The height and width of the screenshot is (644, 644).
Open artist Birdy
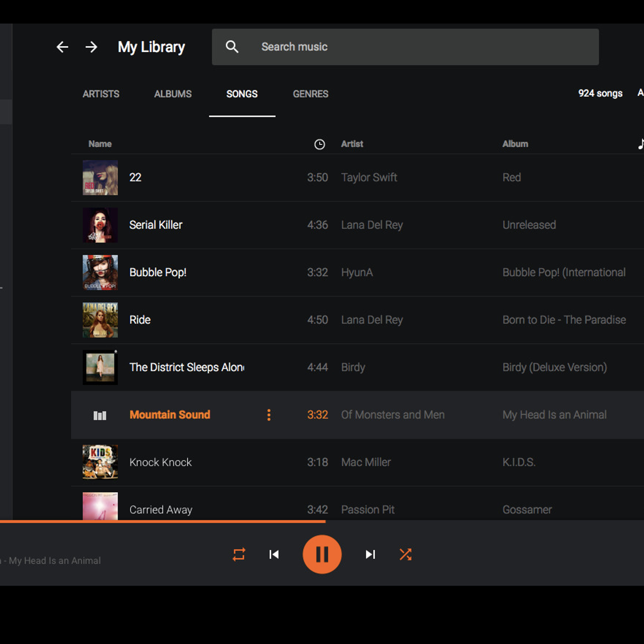(x=353, y=367)
